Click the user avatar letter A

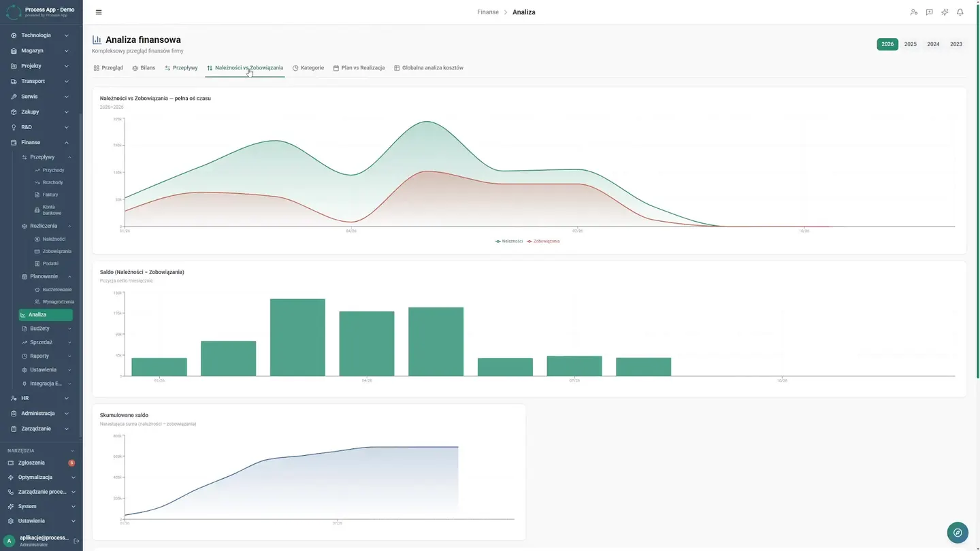(10, 541)
